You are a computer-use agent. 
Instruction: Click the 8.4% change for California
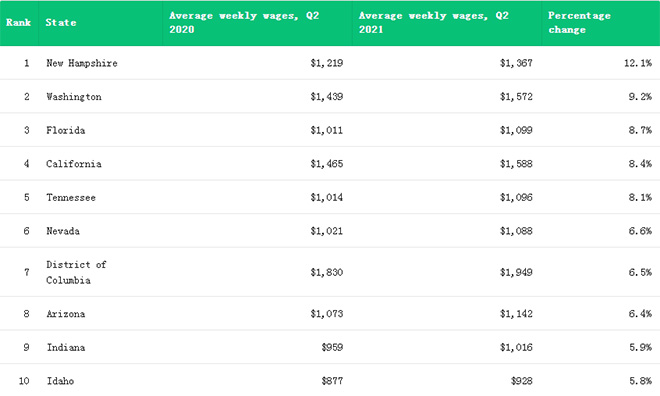click(x=640, y=164)
